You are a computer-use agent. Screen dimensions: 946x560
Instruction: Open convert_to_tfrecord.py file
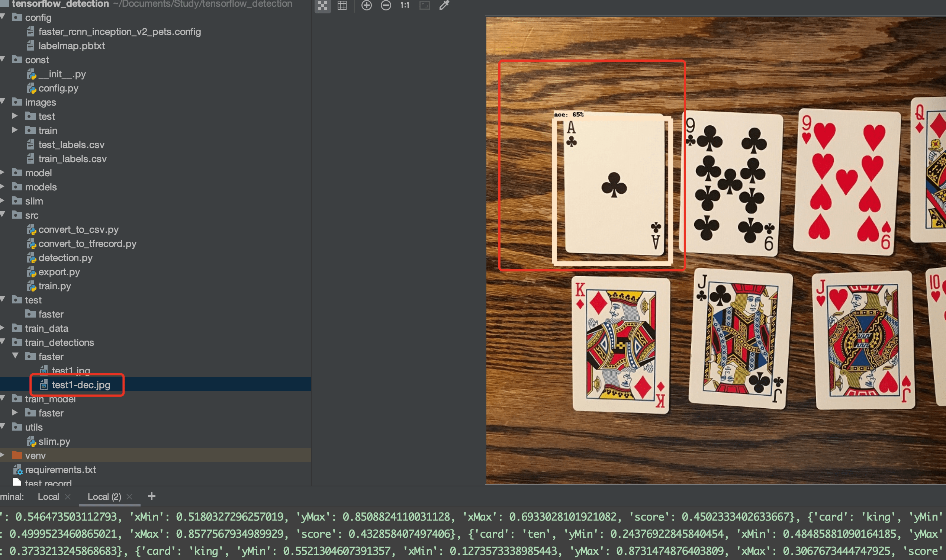[87, 244]
